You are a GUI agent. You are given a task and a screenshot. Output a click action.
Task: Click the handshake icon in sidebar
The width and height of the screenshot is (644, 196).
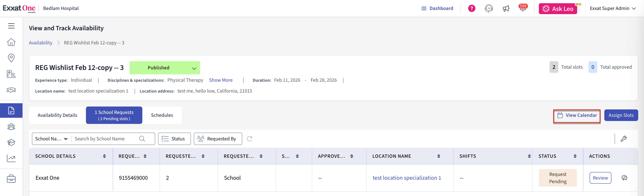tap(11, 90)
